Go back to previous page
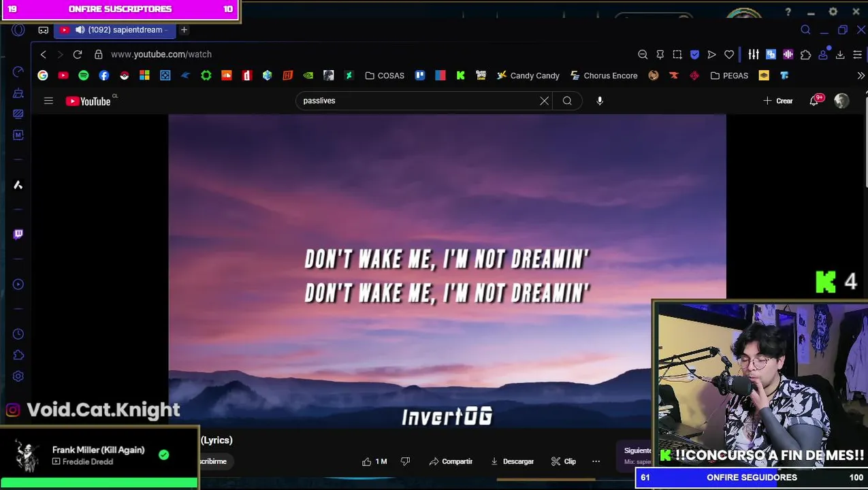The height and width of the screenshot is (490, 868). click(x=44, y=54)
